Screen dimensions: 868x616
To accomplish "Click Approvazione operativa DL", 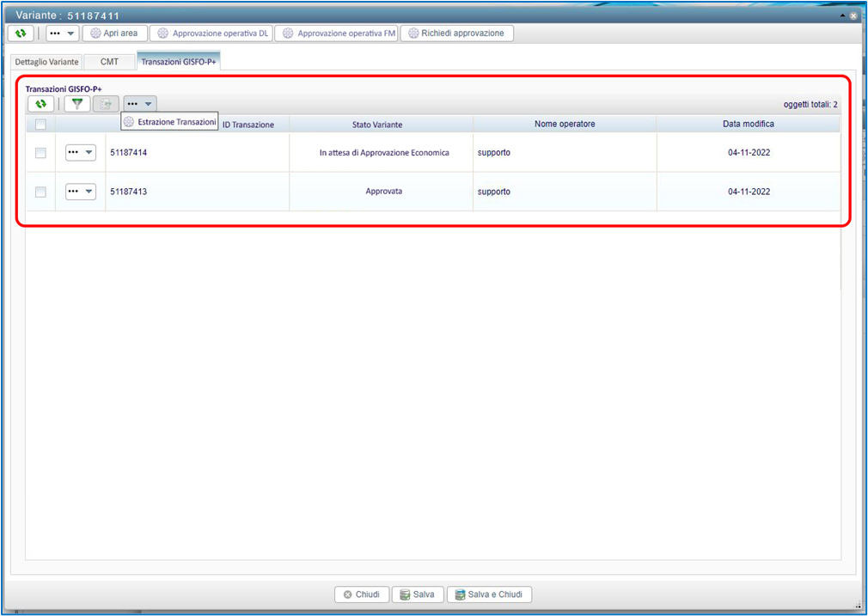I will [x=212, y=34].
